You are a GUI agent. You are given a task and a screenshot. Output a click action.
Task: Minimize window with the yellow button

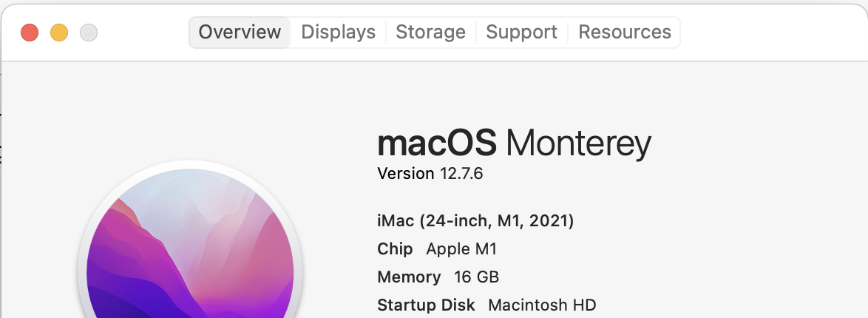point(59,33)
